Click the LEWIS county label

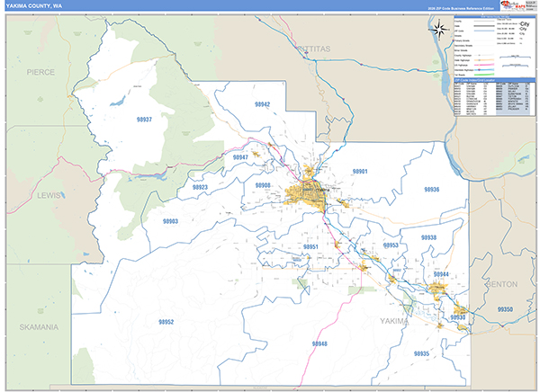point(50,195)
